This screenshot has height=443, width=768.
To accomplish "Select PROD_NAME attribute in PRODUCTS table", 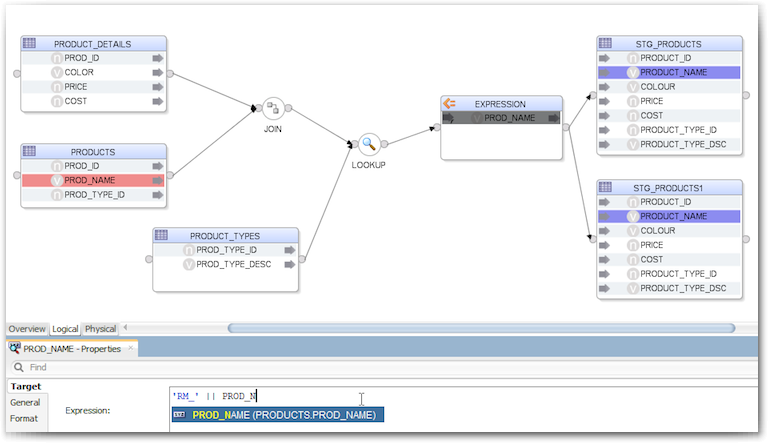I will (x=93, y=180).
